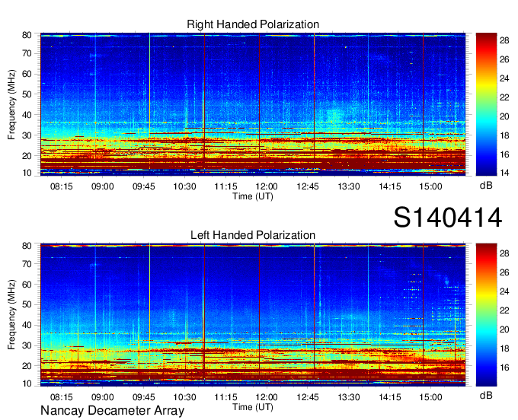Click 40 MHz tick on Left Handed plot frequency axis
Viewport: 518px width, 420px height.
tap(27, 325)
